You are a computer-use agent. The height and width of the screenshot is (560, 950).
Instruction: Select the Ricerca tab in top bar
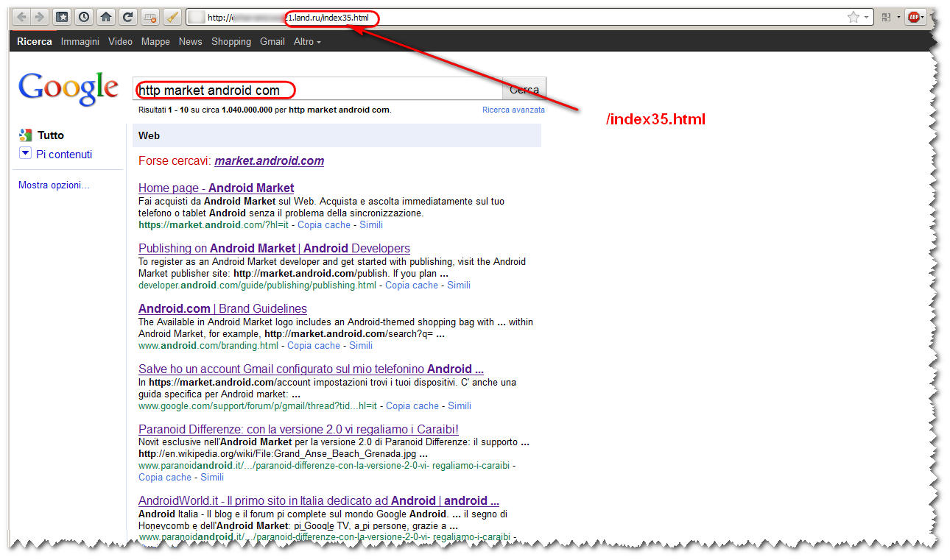point(35,42)
